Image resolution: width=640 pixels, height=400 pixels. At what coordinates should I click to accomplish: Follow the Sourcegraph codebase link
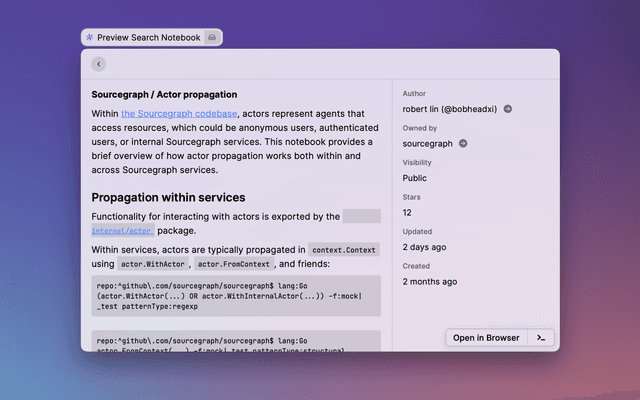[173, 114]
